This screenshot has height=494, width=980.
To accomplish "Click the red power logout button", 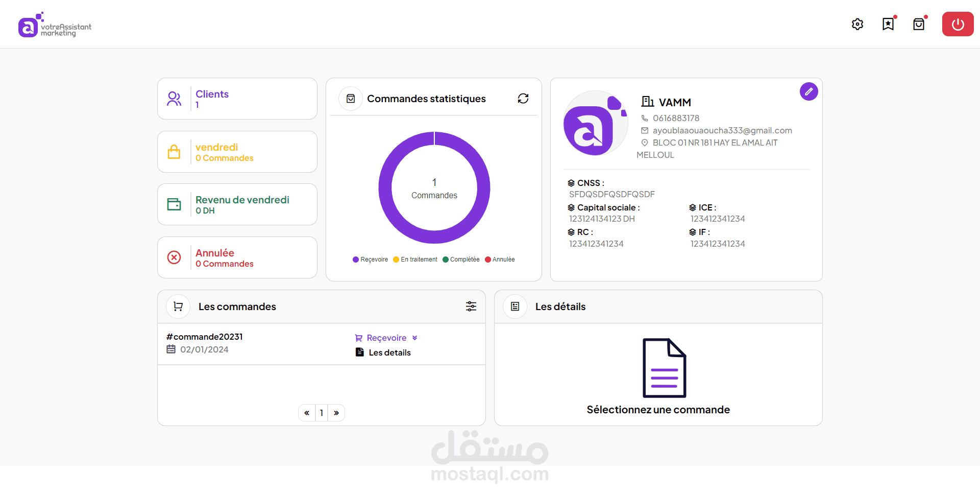I will pyautogui.click(x=958, y=24).
